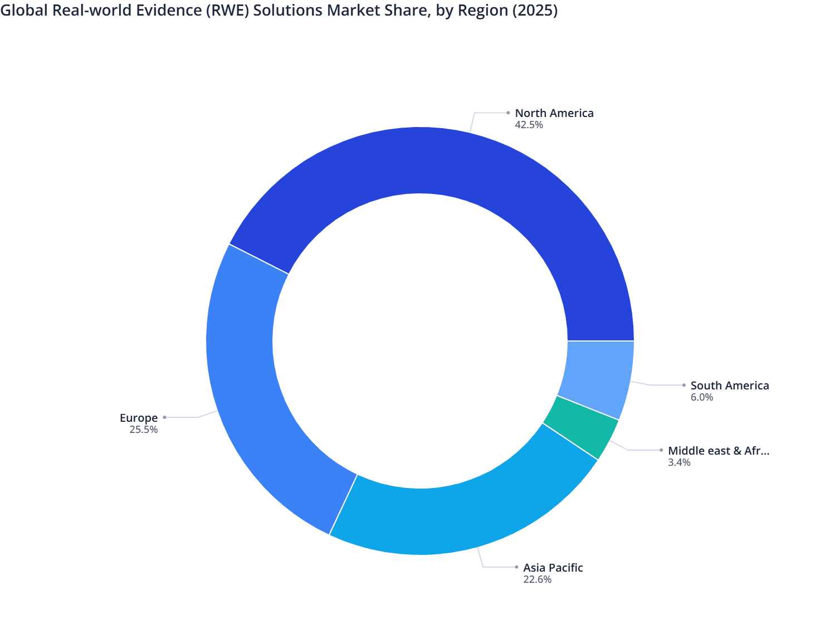Click the North America text label
The width and height of the screenshot is (840, 624).
(x=554, y=113)
